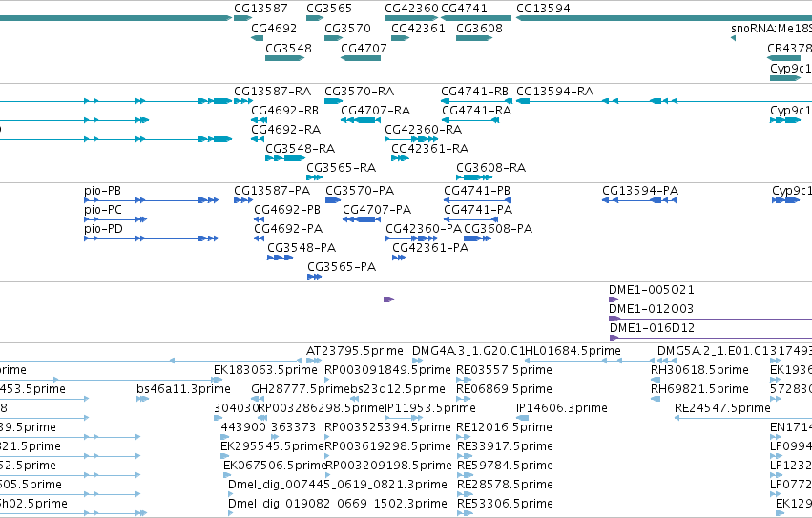
Task: Click the RH69821.5prime EST label
Action: (x=699, y=389)
